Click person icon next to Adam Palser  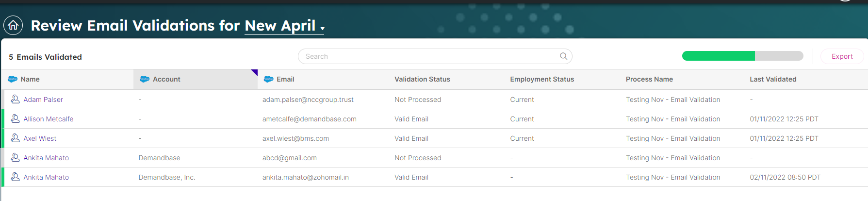point(16,99)
